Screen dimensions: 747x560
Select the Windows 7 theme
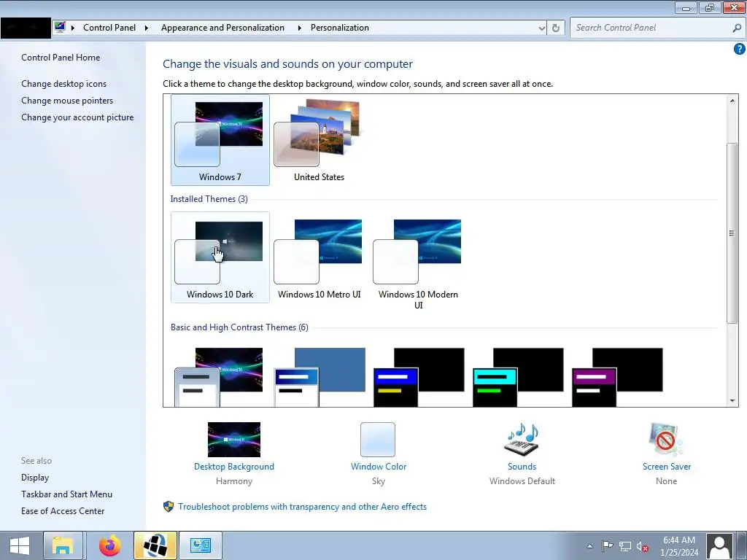[x=220, y=139]
